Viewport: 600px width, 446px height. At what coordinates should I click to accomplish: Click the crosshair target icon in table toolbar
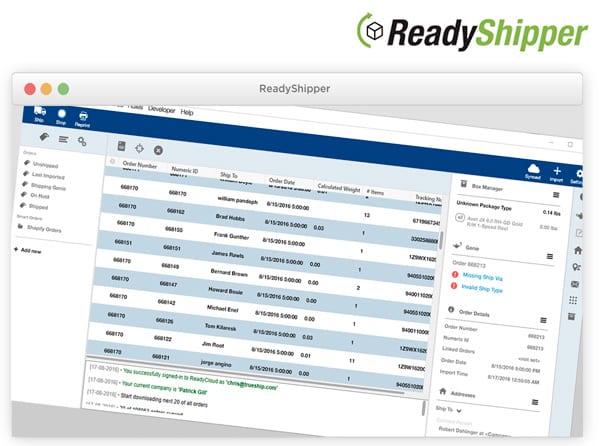tap(140, 148)
